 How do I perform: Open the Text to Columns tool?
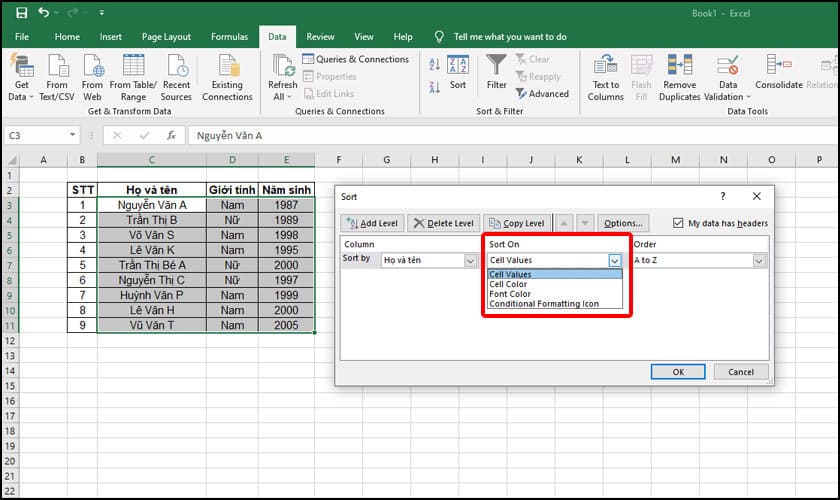pyautogui.click(x=605, y=67)
